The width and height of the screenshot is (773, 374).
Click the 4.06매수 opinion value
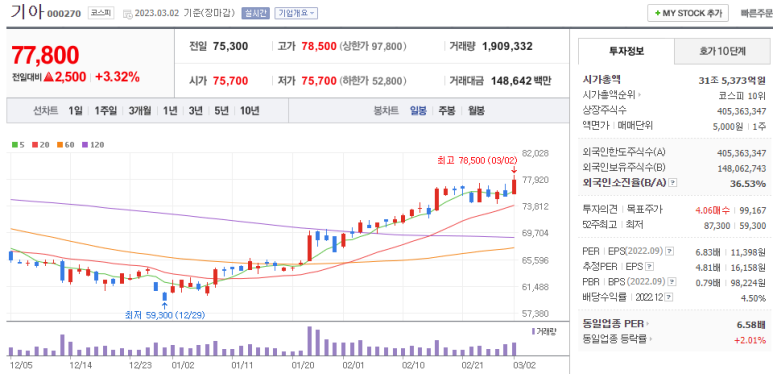(x=713, y=210)
